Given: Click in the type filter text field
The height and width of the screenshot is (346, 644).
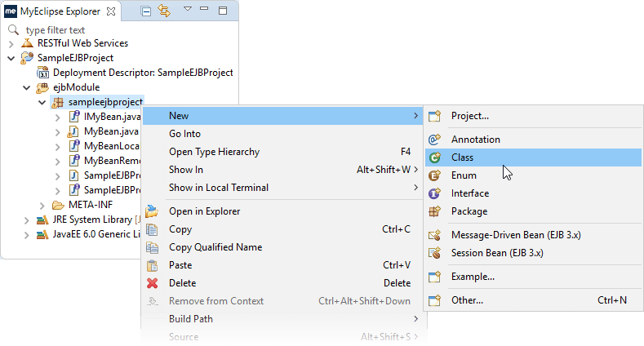Looking at the screenshot, I should pyautogui.click(x=122, y=29).
